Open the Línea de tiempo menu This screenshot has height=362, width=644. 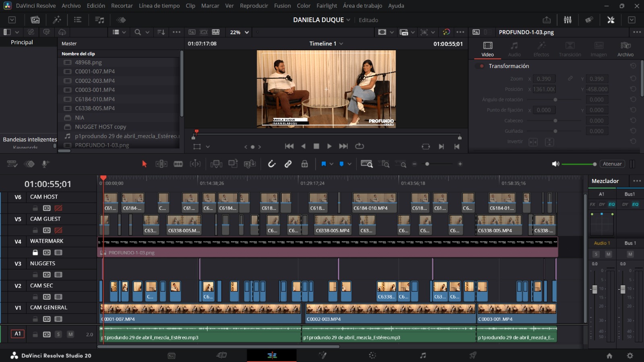point(159,6)
